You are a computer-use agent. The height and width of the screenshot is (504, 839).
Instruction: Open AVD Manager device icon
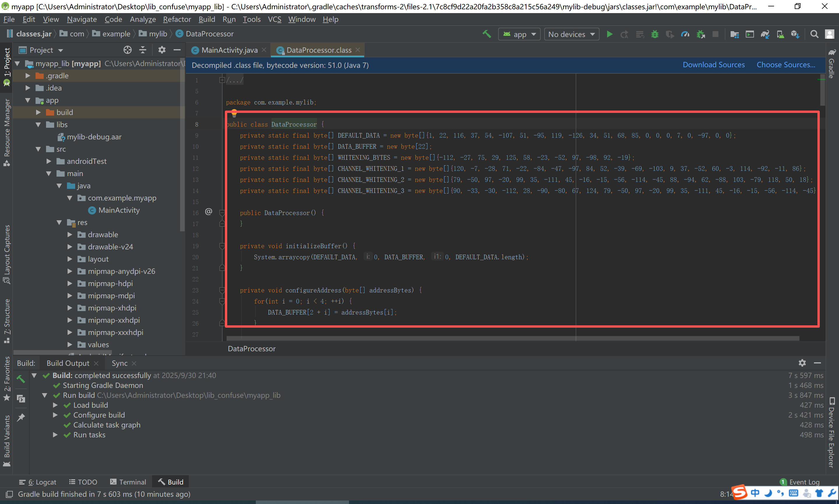[x=780, y=34]
